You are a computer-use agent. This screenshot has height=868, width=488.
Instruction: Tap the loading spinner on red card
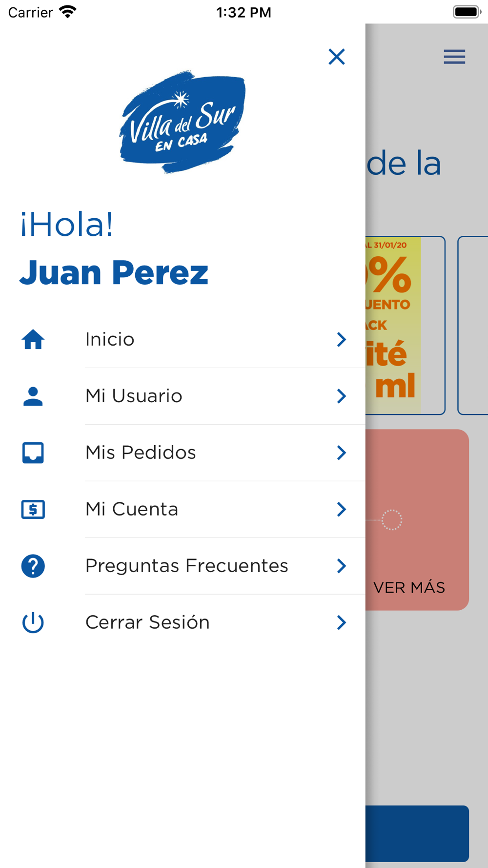(x=392, y=520)
